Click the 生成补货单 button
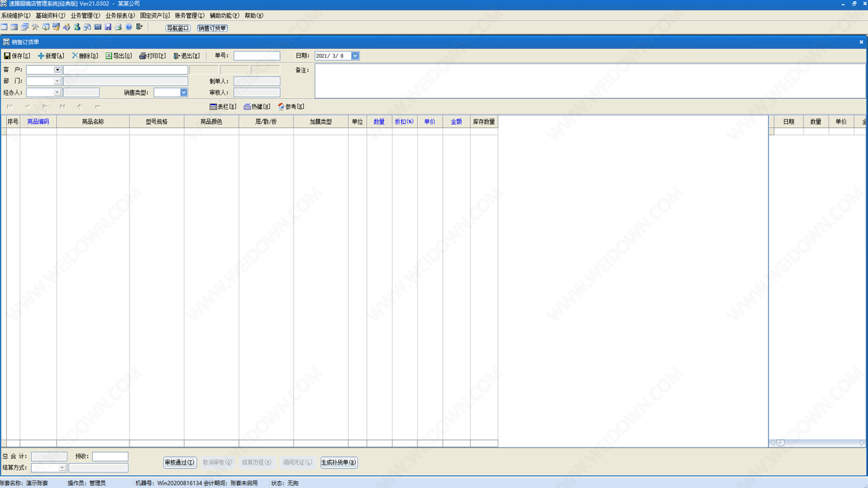This screenshot has width=868, height=488. [339, 462]
